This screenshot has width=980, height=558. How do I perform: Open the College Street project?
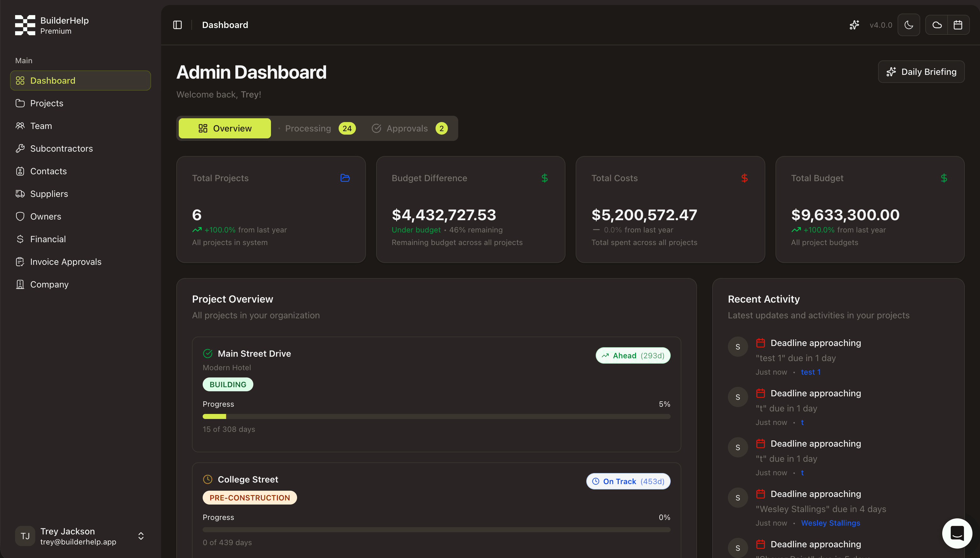(x=248, y=479)
